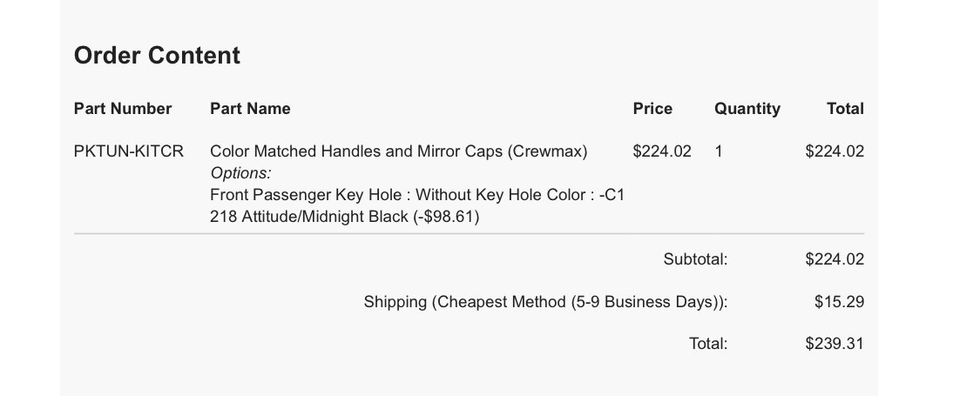Viewport: 980px width, 396px height.
Task: Click the Total column header
Action: click(845, 109)
